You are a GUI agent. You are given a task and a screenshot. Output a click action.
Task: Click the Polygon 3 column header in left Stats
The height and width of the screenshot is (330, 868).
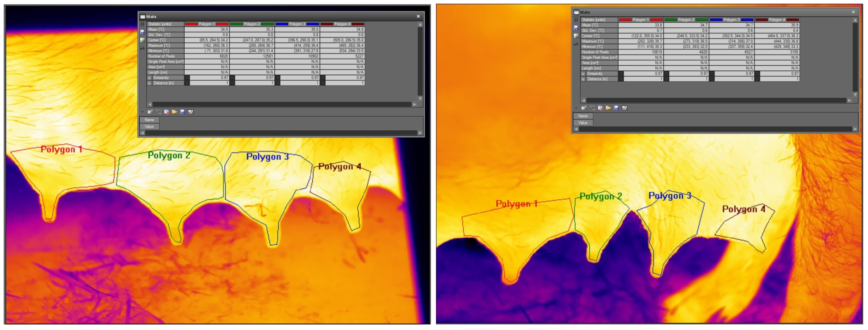pos(297,24)
